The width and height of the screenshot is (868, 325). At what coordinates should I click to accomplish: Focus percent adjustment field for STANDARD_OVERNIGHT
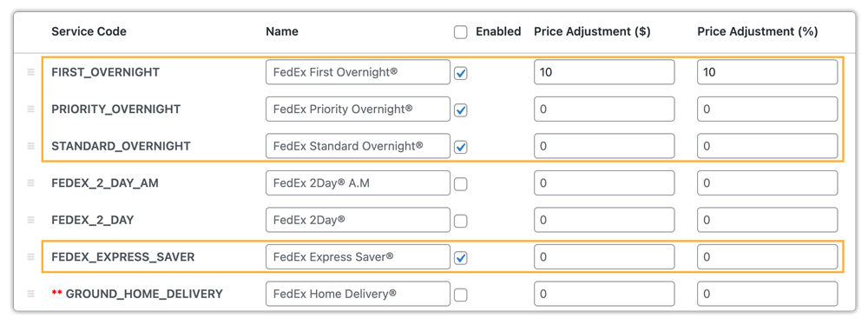pyautogui.click(x=767, y=146)
